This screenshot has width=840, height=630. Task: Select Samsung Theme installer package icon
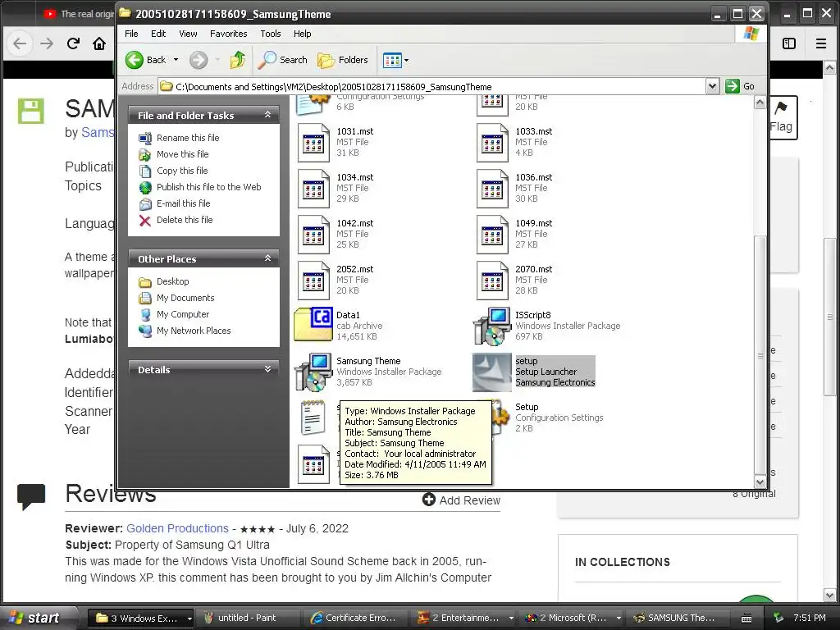[x=313, y=372]
